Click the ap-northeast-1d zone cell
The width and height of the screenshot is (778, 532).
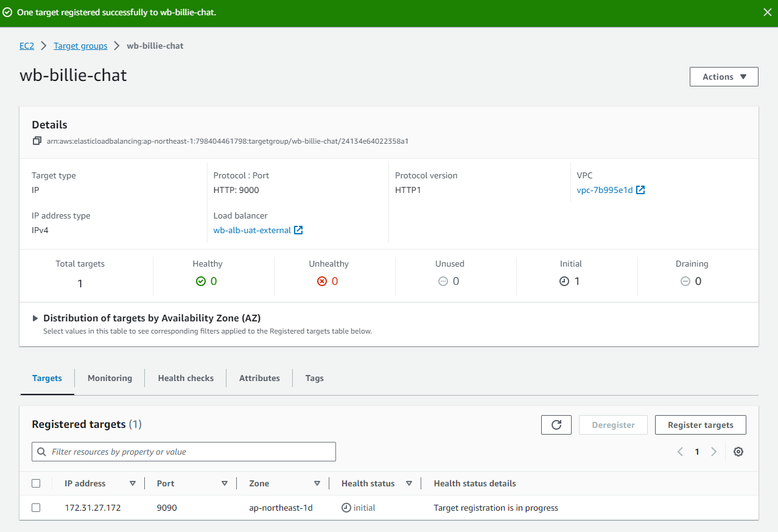(x=281, y=508)
